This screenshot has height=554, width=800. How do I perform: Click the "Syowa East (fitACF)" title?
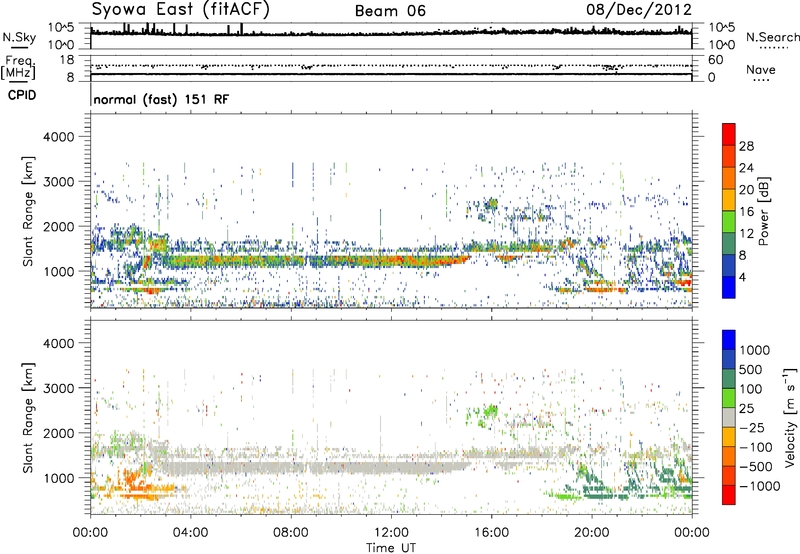pyautogui.click(x=181, y=10)
